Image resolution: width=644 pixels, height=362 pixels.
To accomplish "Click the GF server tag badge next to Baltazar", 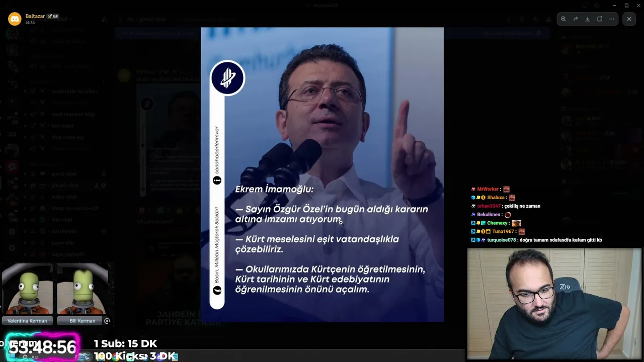I will 53,17.
